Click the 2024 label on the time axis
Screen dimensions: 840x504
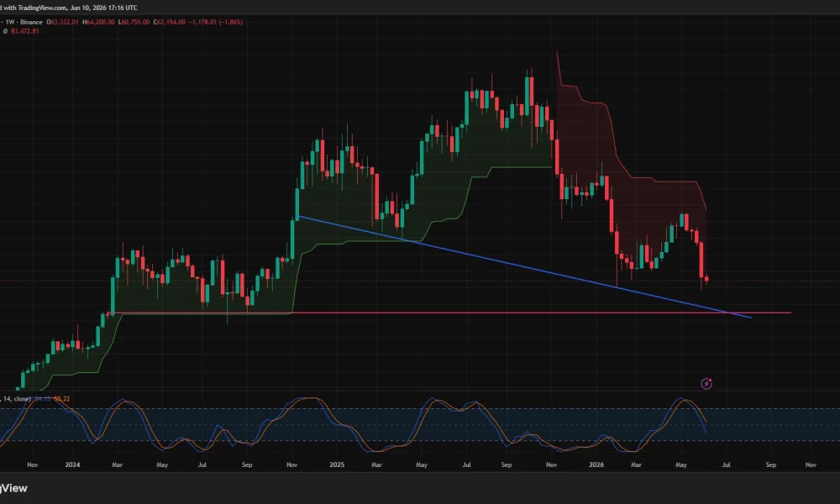tap(72, 465)
